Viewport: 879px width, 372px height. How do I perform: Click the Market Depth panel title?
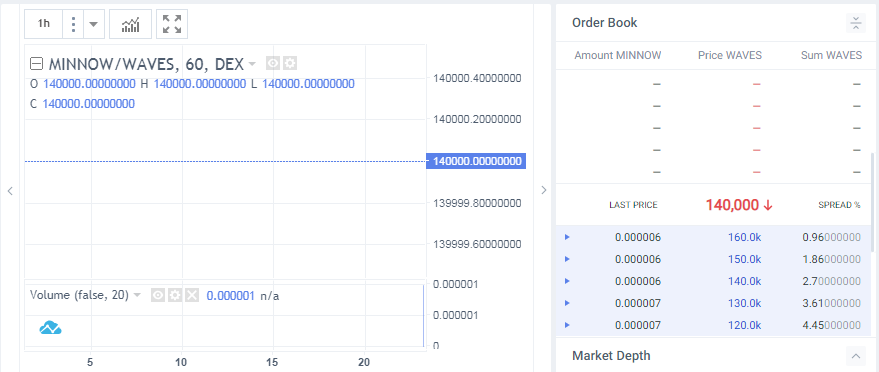tap(611, 355)
